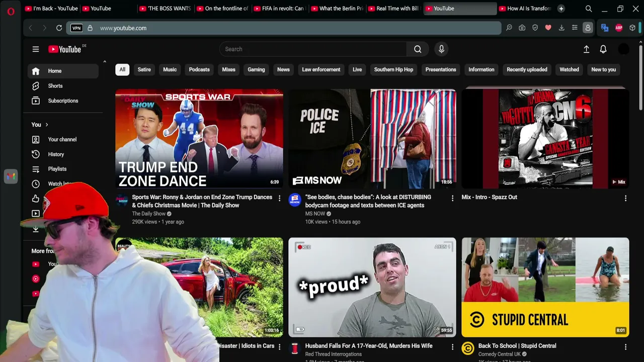Click the YouTube search input field
The width and height of the screenshot is (644, 362).
pyautogui.click(x=313, y=49)
